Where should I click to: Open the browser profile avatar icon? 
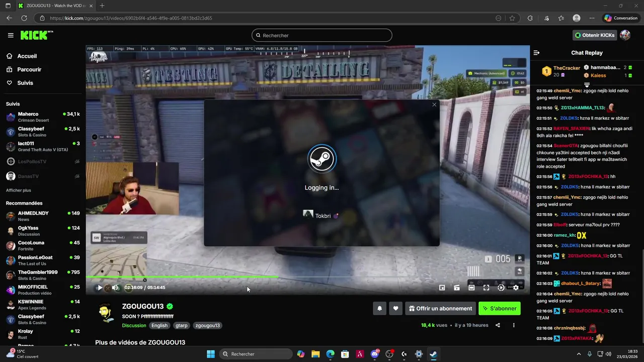[x=577, y=18]
